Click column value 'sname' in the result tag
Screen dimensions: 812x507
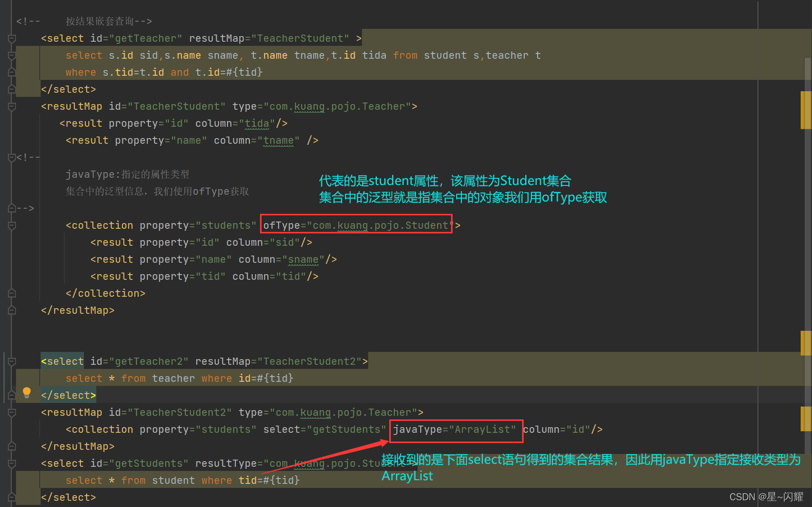[303, 260]
